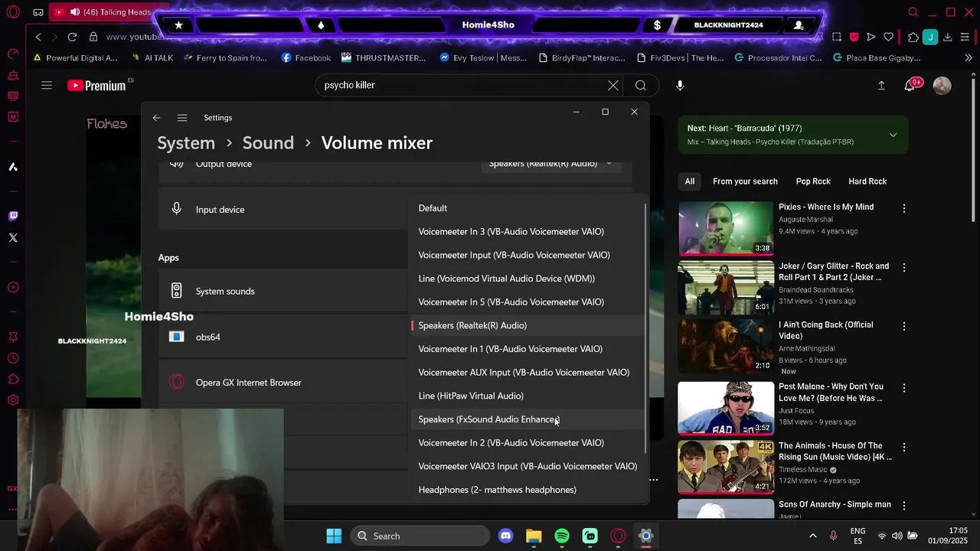This screenshot has height=551, width=980.
Task: Open Spotify from the taskbar
Action: pyautogui.click(x=562, y=536)
